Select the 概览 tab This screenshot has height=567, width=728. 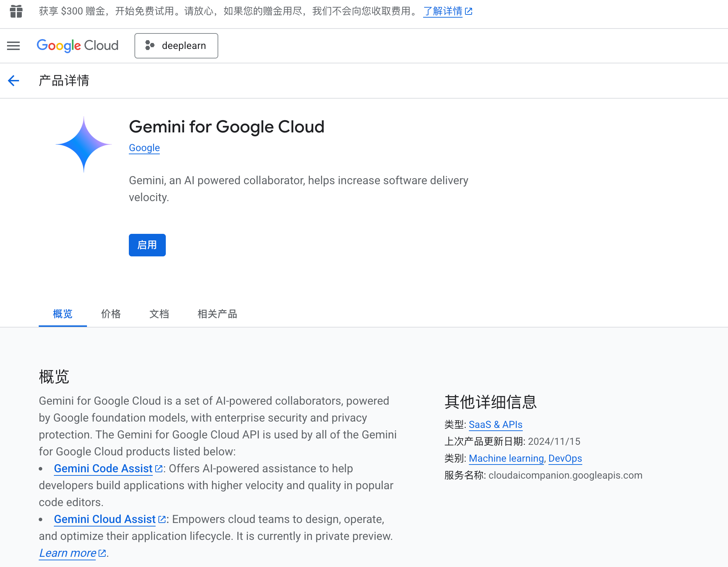tap(63, 314)
